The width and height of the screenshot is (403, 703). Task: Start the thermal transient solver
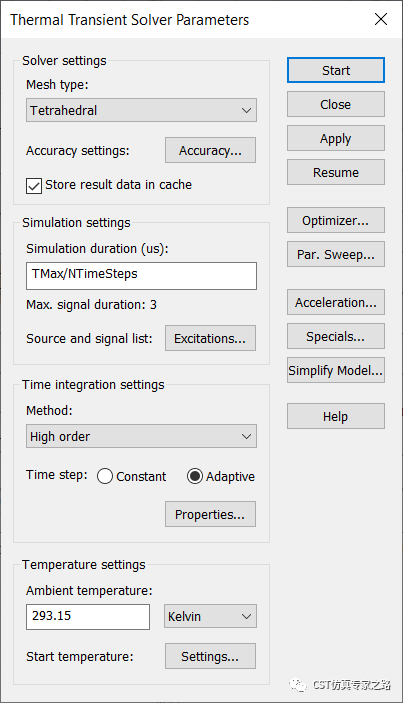336,70
